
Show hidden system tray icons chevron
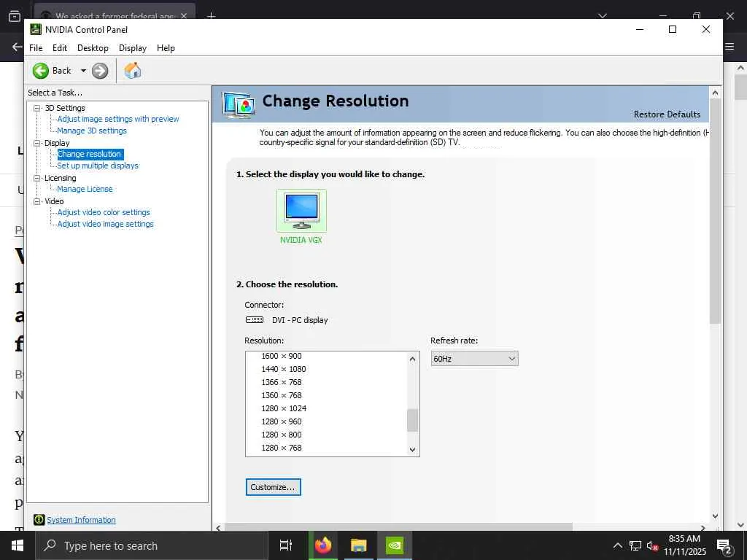[x=617, y=545]
